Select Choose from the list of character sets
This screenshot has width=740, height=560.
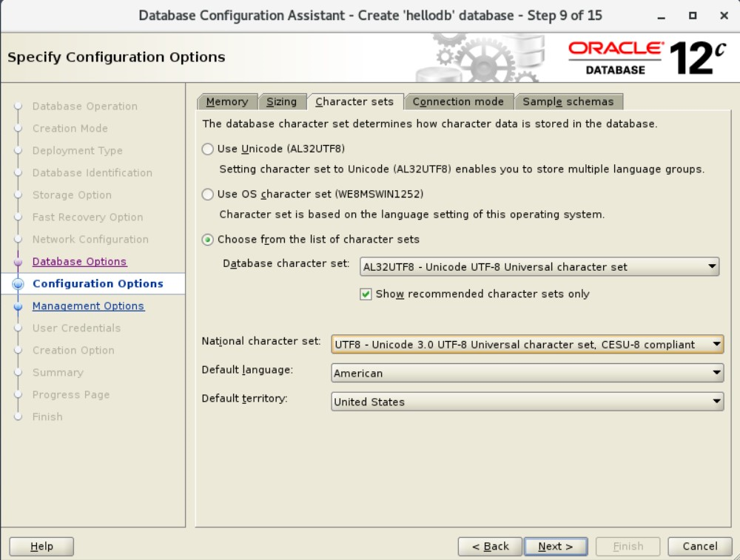point(207,240)
